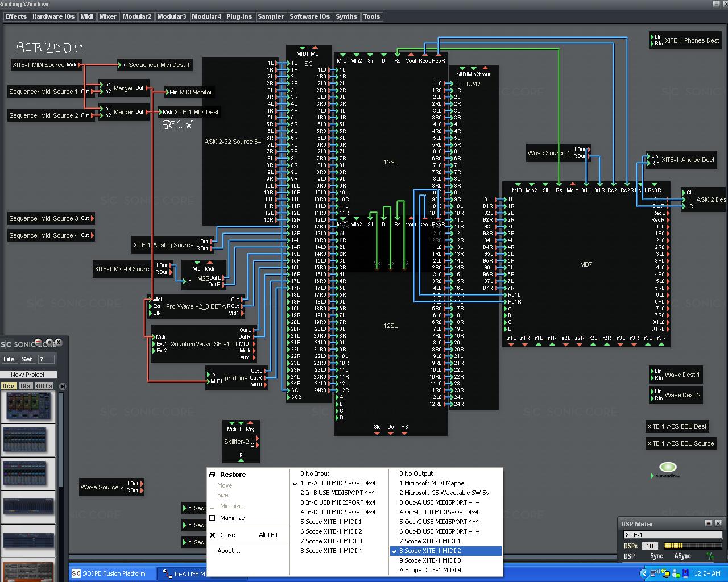This screenshot has width=728, height=582.
Task: Select the top device thumbnail in the left sidebar
Action: coord(28,406)
